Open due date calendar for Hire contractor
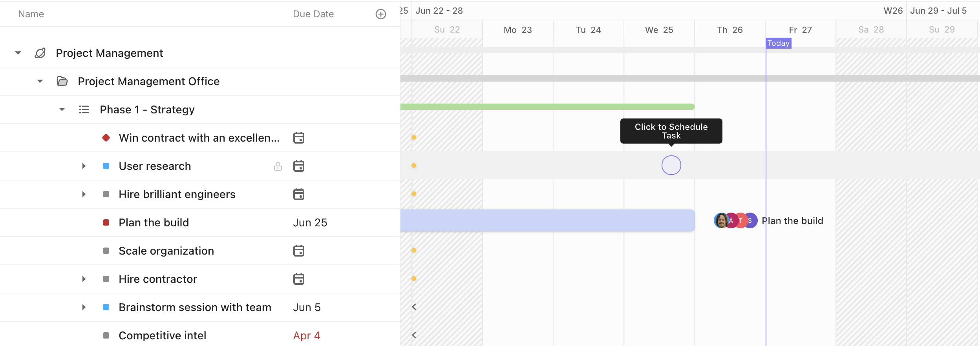This screenshot has height=346, width=980. tap(299, 279)
